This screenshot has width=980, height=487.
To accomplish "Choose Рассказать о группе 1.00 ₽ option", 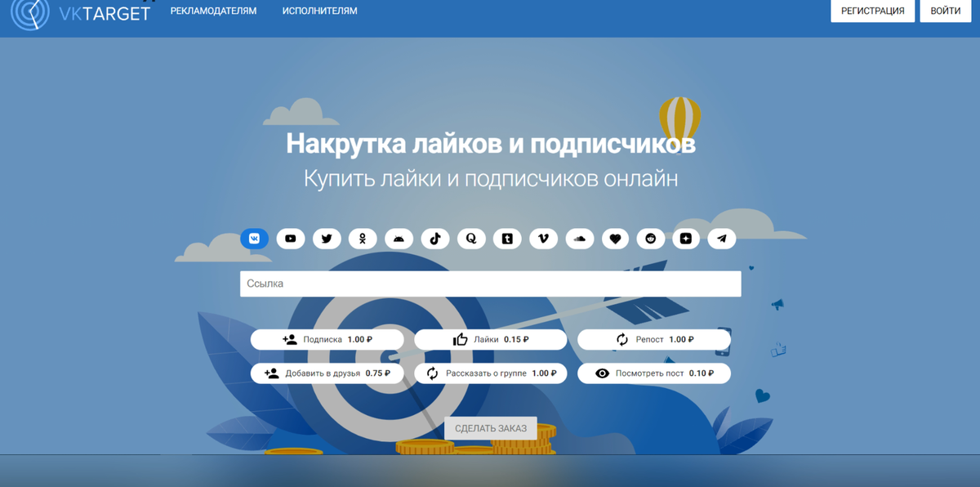I will [x=490, y=373].
